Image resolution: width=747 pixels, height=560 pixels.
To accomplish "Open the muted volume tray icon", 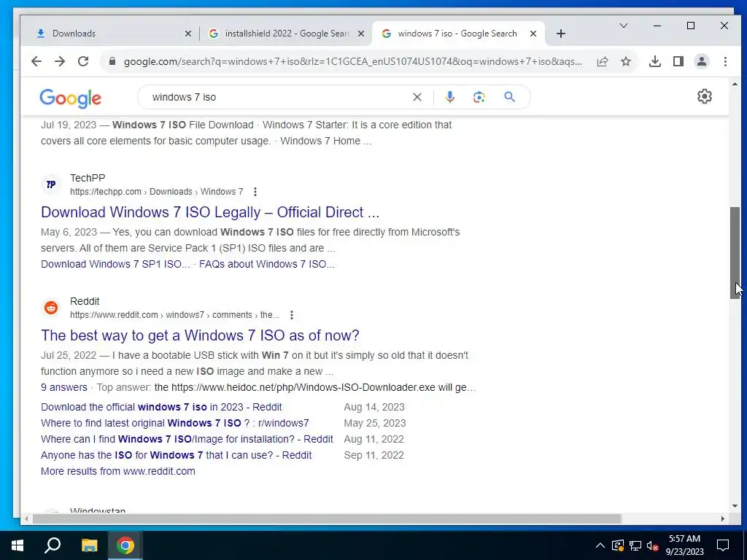I will 653,545.
